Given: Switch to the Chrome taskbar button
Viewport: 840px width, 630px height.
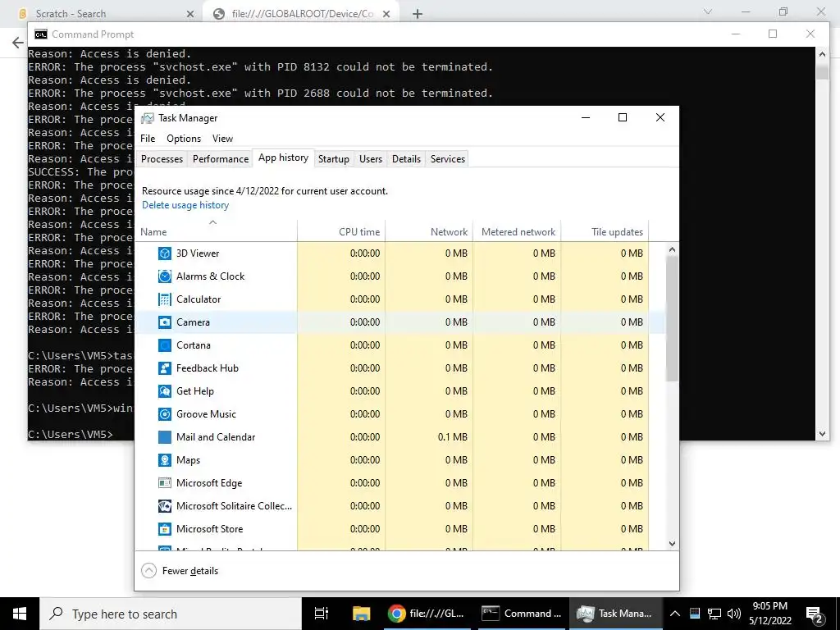Looking at the screenshot, I should (427, 614).
